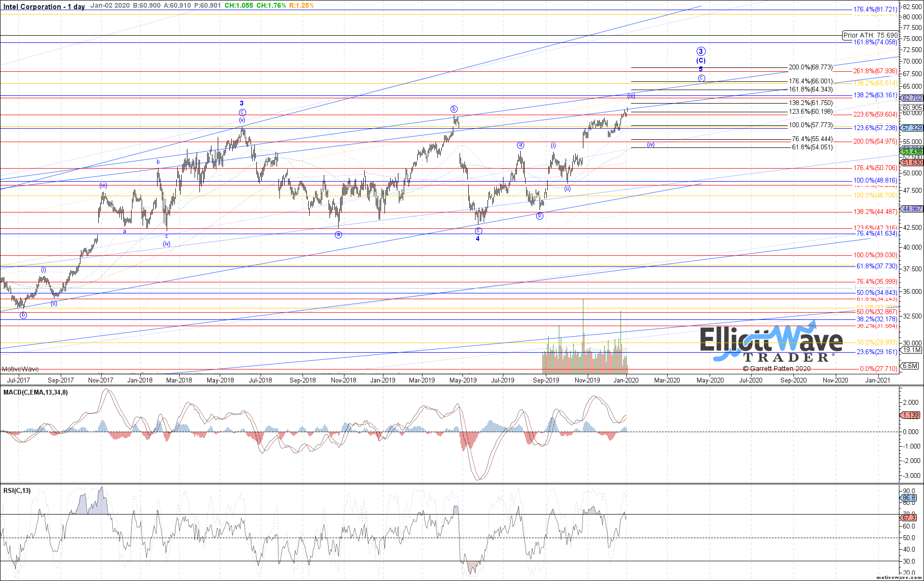Click the blue "138.2%(63.161)" label
Viewport: 924px width, 581px height.
875,95
